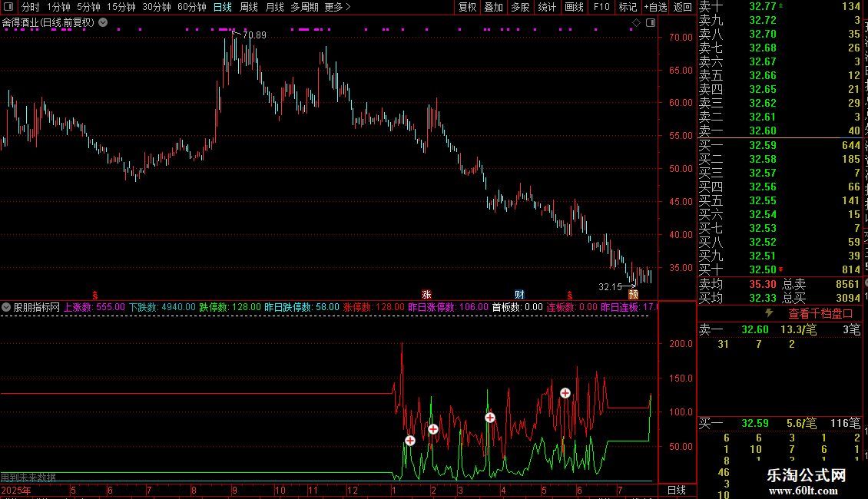The height and width of the screenshot is (499, 868).
Task: Click the 返回 back button
Action: [683, 7]
